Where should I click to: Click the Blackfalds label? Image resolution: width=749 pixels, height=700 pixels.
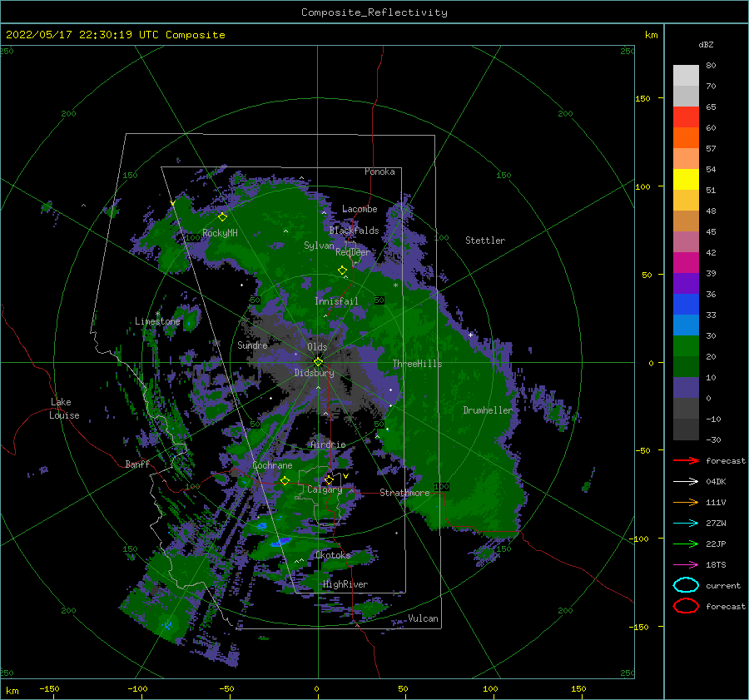point(354,231)
